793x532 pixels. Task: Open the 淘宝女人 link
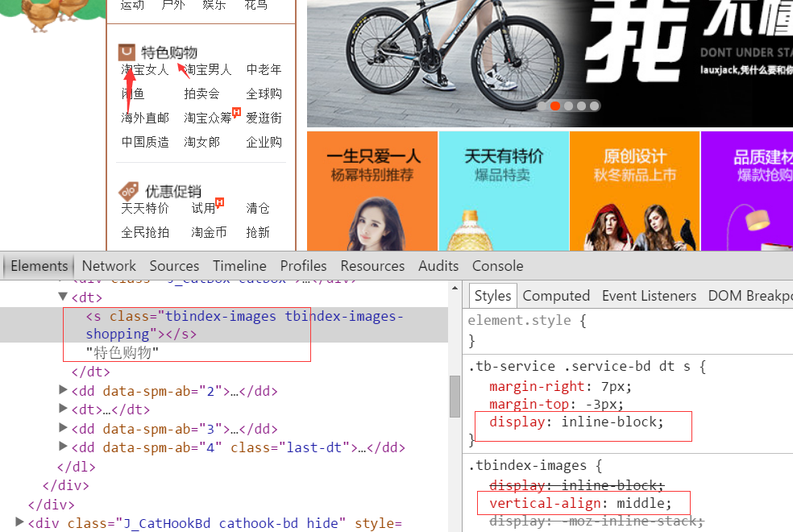(145, 70)
